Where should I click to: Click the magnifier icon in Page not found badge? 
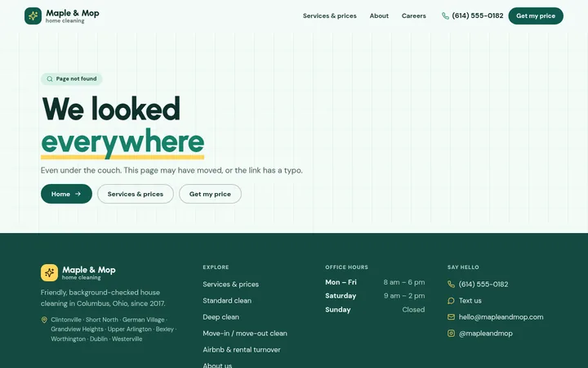click(x=50, y=79)
